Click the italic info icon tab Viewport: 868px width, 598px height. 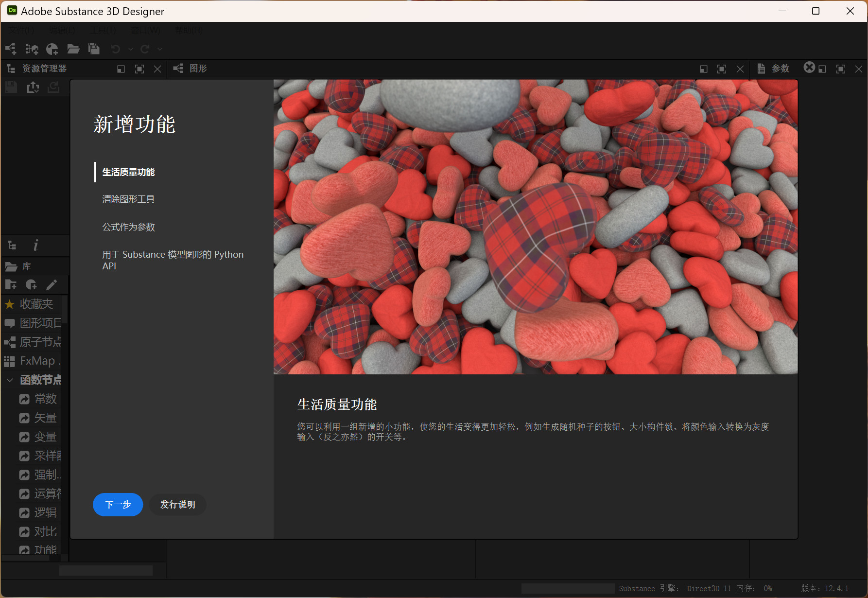[x=35, y=246]
